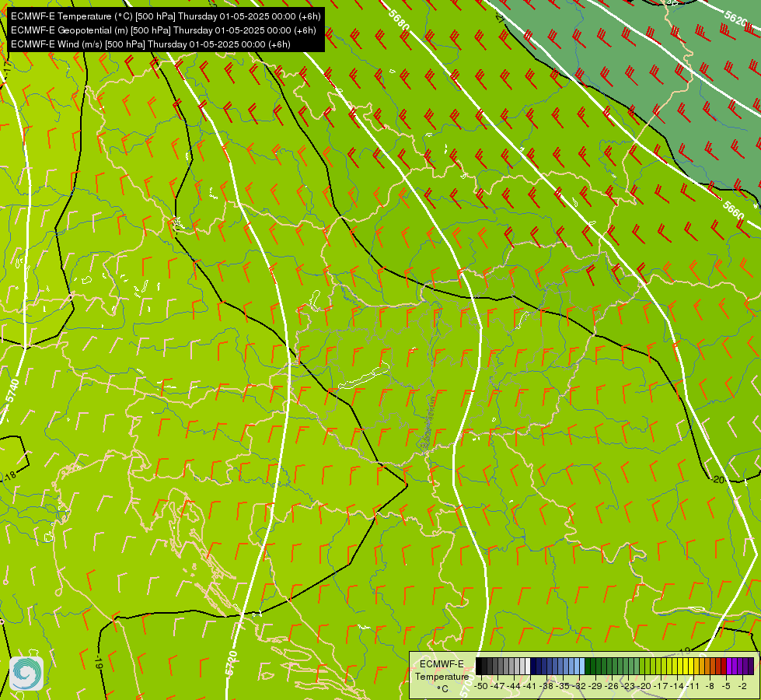Image resolution: width=761 pixels, height=700 pixels.
Task: Pick the black swatch starting the legend
Action: tap(479, 666)
